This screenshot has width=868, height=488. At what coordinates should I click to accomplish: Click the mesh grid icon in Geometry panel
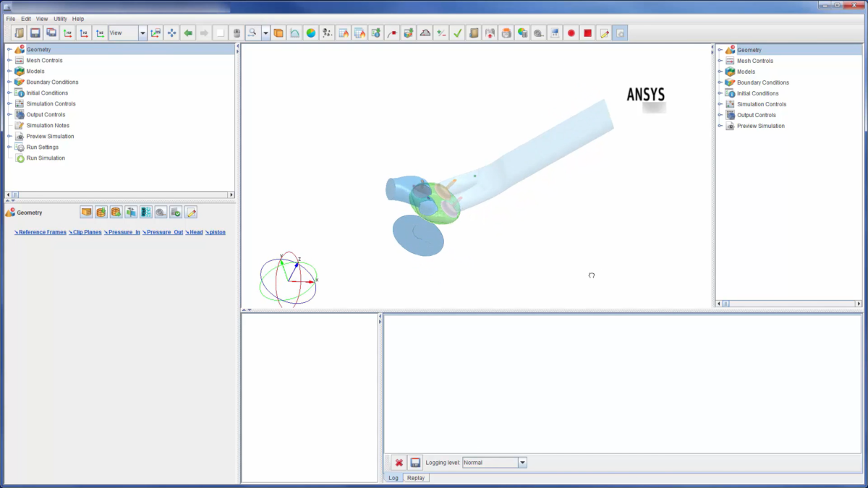(146, 212)
